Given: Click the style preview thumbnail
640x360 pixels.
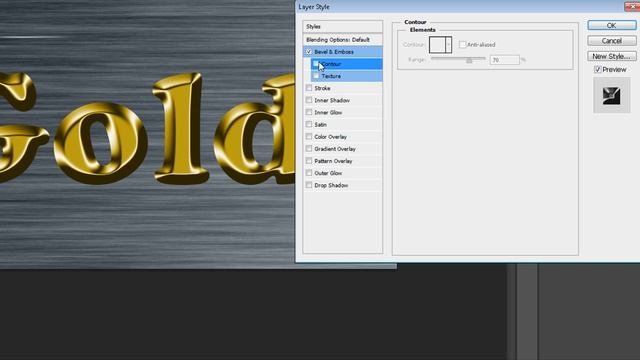Looking at the screenshot, I should pyautogui.click(x=611, y=96).
